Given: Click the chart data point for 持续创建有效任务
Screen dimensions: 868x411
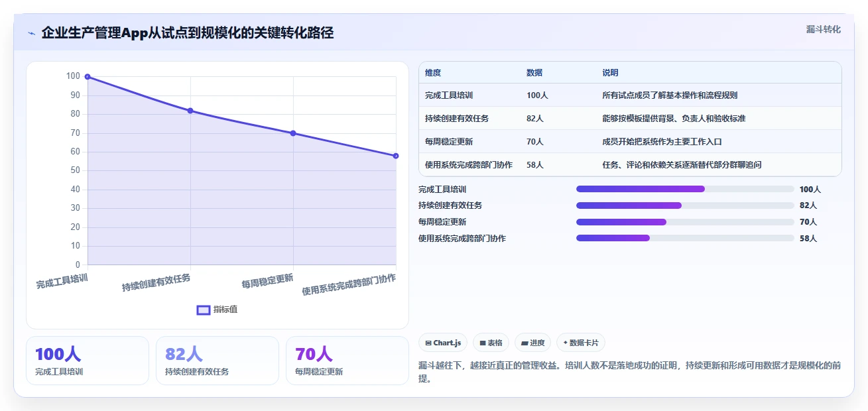Looking at the screenshot, I should [x=190, y=111].
